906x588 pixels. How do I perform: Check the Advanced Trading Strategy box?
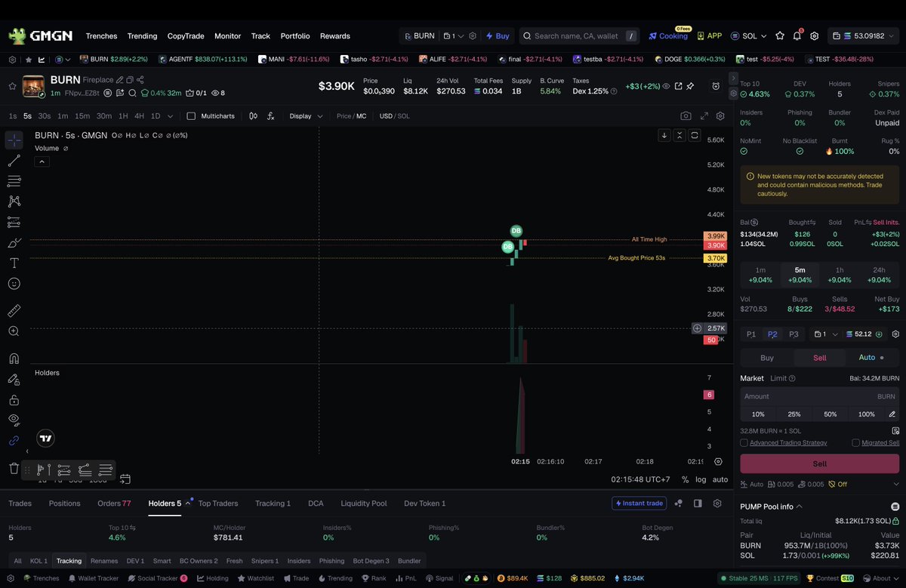coord(744,443)
